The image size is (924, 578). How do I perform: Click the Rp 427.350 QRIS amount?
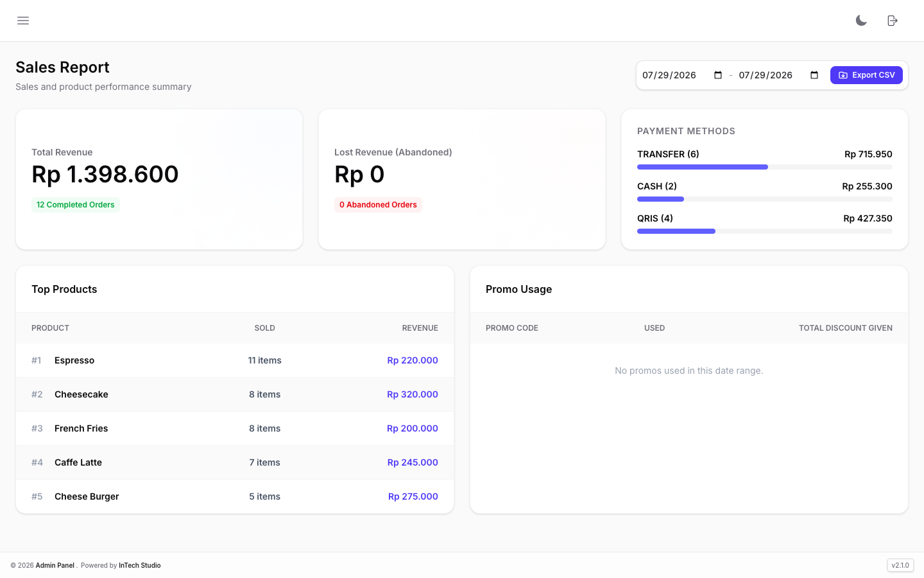coord(868,218)
